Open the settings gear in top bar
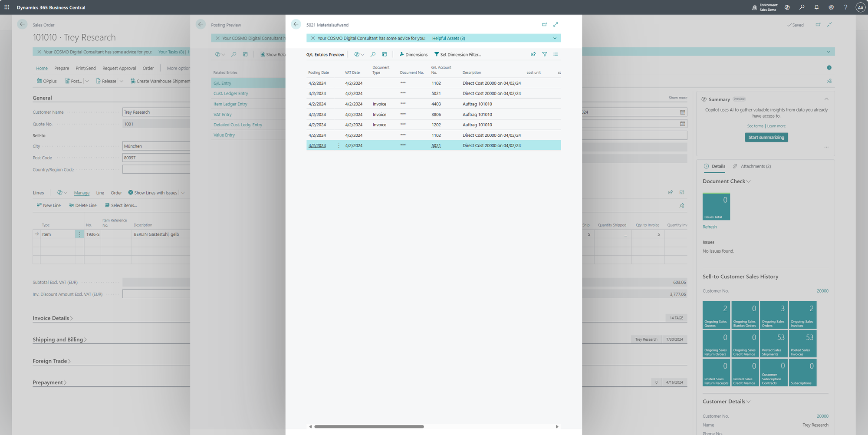 tap(831, 7)
